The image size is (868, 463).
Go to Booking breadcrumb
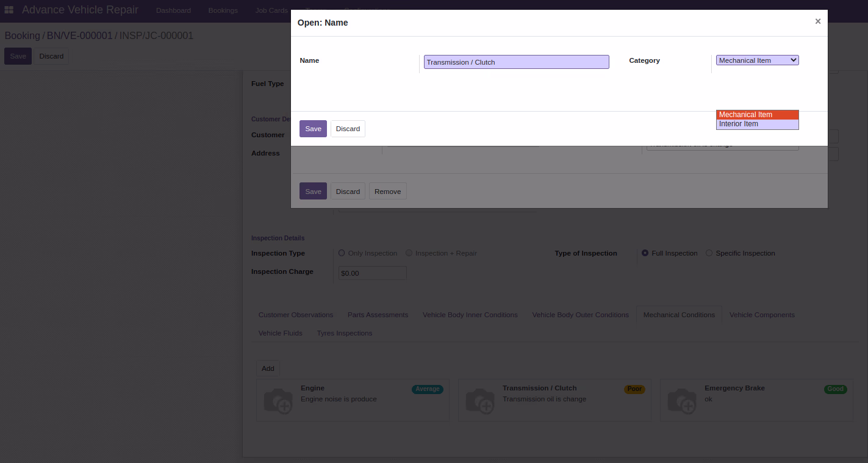[22, 36]
